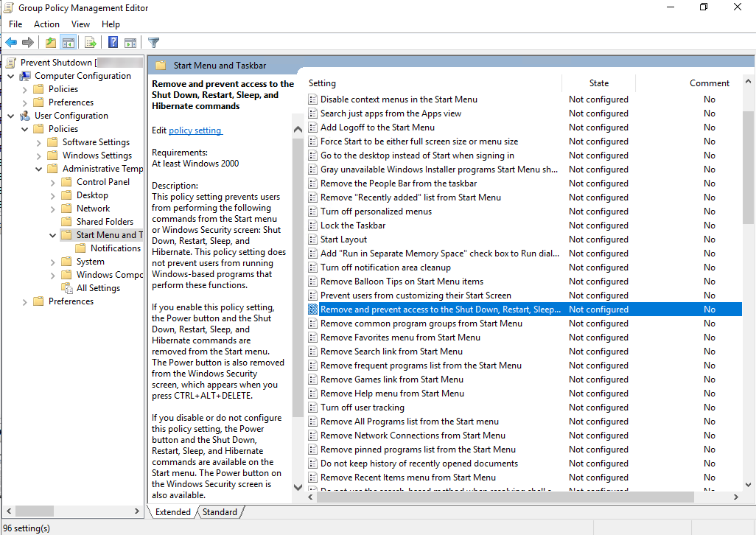
Task: Toggle the Show/Hide Console Tree icon
Action: pos(67,42)
